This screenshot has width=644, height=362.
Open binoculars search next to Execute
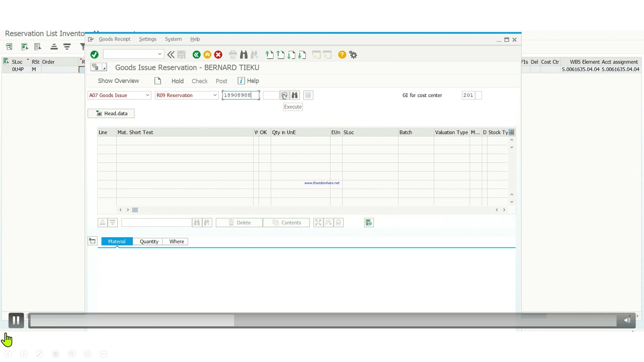pyautogui.click(x=295, y=95)
